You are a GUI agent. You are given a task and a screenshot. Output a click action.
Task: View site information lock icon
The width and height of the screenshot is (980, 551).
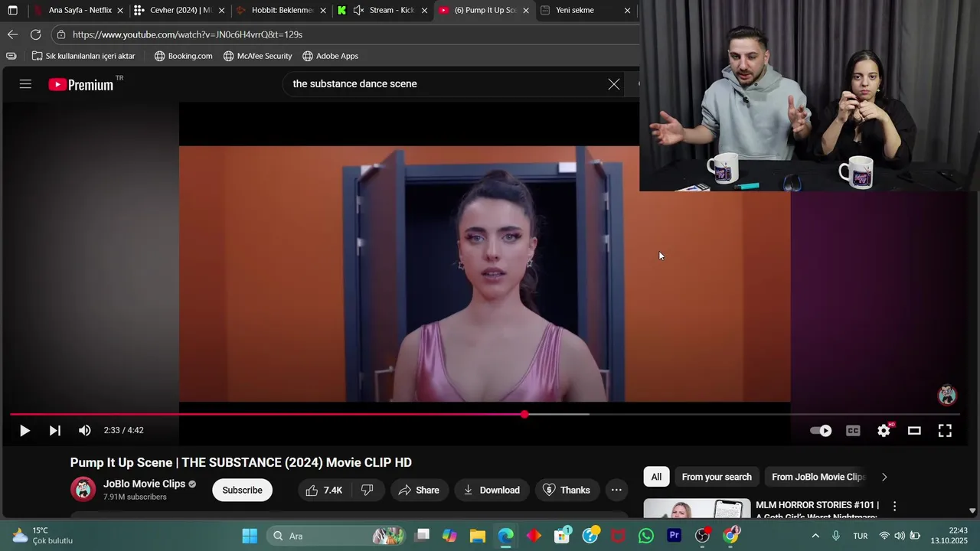(x=61, y=34)
